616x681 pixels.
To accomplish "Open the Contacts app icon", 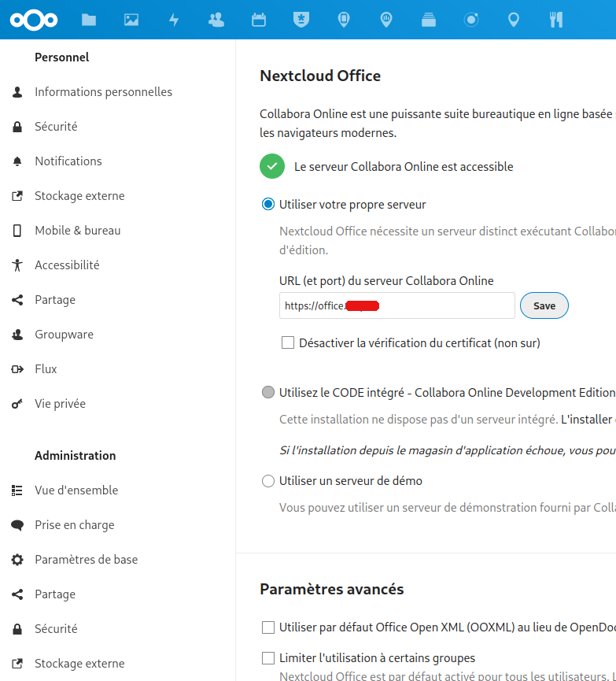I will [x=216, y=20].
